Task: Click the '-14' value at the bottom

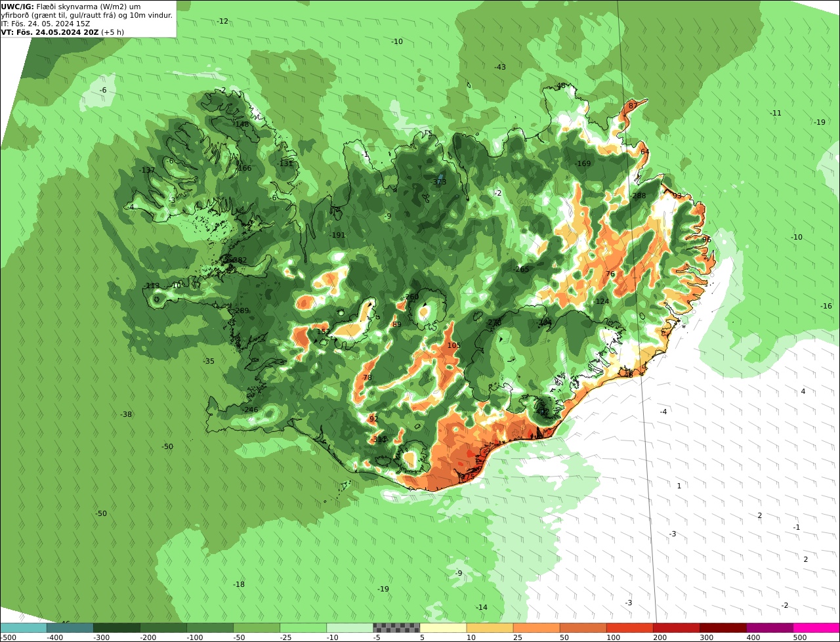Action: point(482,607)
